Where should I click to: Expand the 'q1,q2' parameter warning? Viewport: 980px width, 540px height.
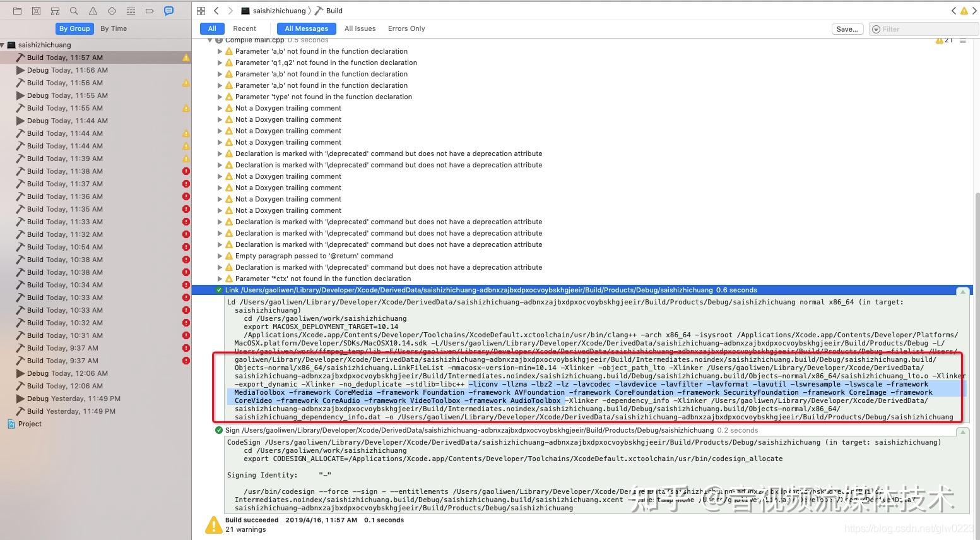point(220,63)
